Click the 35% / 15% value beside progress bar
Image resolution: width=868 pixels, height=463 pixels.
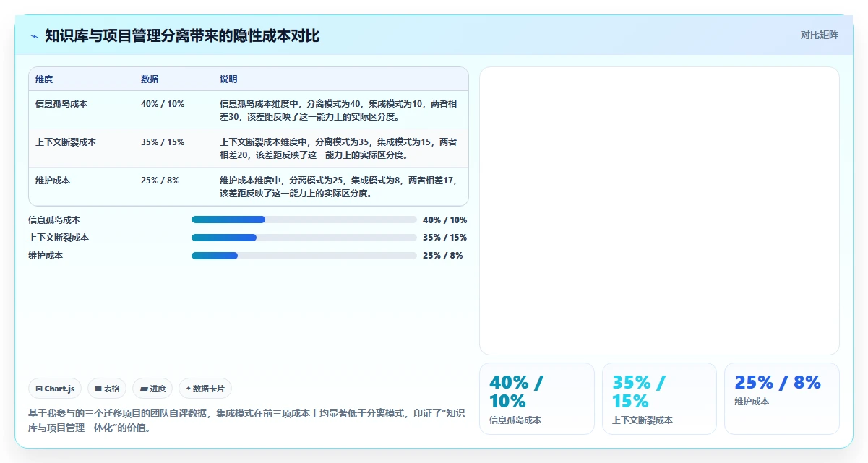click(445, 238)
